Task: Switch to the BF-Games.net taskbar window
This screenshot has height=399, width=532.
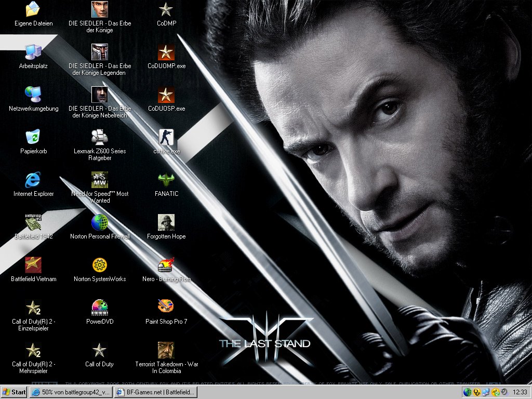Action: (x=156, y=392)
